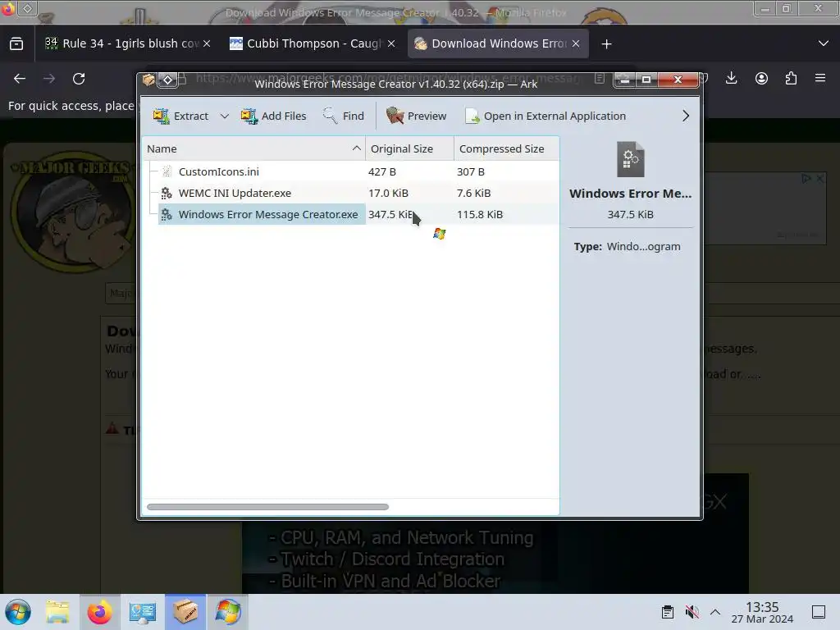
Task: Click the Firefox taskbar icon
Action: [99, 612]
